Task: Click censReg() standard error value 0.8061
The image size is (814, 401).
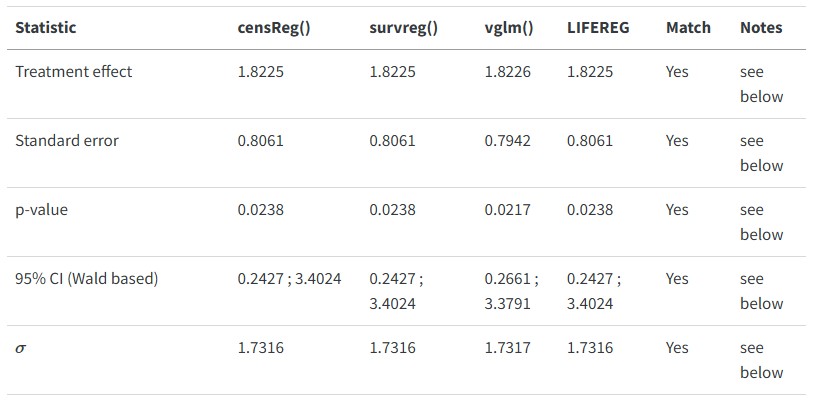Action: pos(261,141)
